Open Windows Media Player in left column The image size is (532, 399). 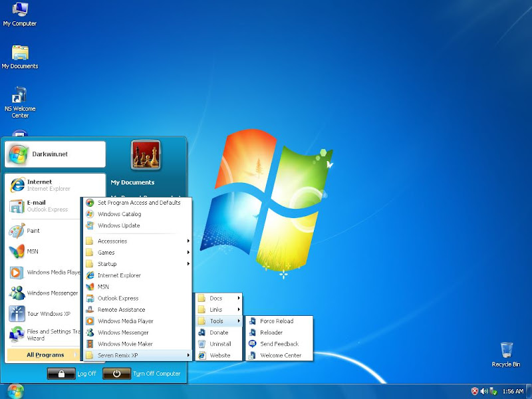pos(43,272)
